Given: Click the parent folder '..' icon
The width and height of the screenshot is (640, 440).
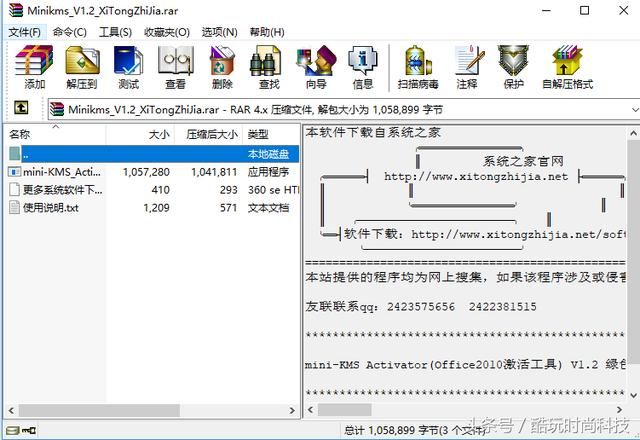Looking at the screenshot, I should point(15,153).
